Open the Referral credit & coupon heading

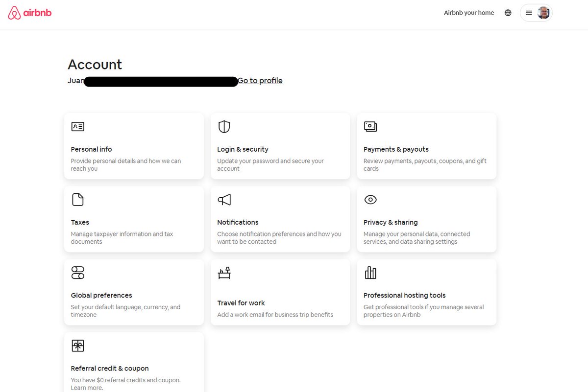[110, 369]
